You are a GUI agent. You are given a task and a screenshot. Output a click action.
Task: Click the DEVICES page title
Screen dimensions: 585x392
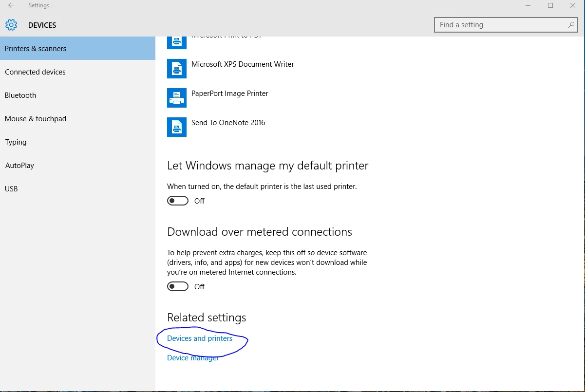tap(42, 25)
